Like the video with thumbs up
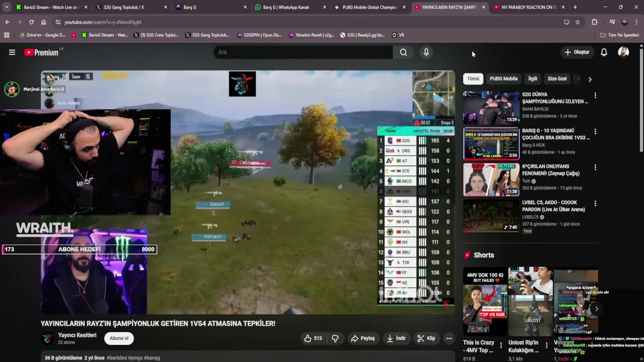 click(x=313, y=338)
